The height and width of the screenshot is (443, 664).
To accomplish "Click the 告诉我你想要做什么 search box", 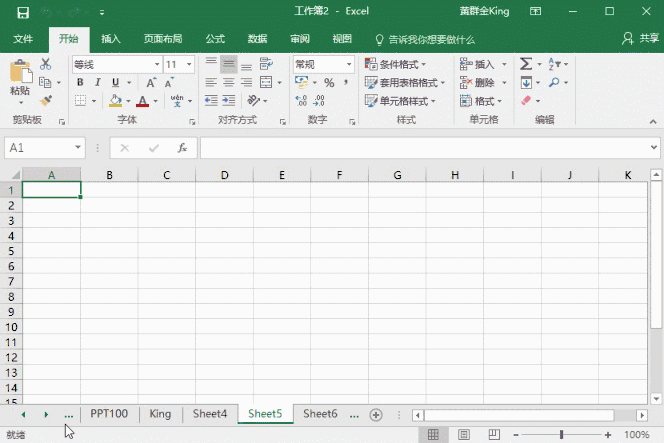I will coord(425,40).
